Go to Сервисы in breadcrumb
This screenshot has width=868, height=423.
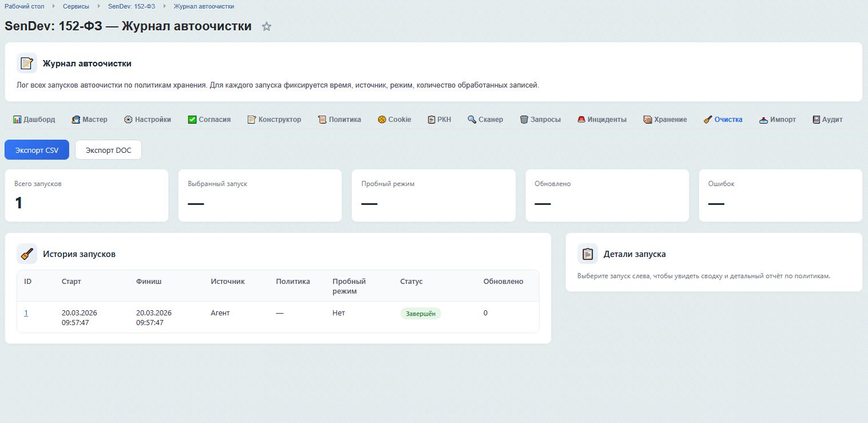[x=76, y=6]
